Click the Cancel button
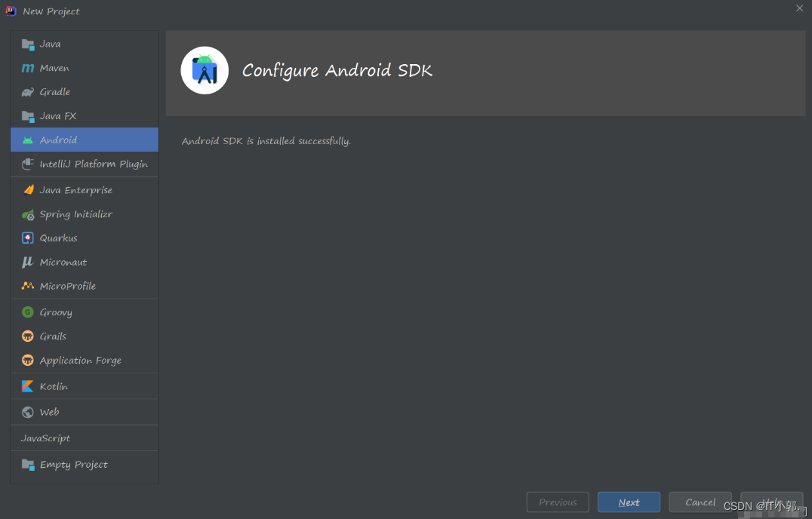This screenshot has width=812, height=519. click(700, 502)
